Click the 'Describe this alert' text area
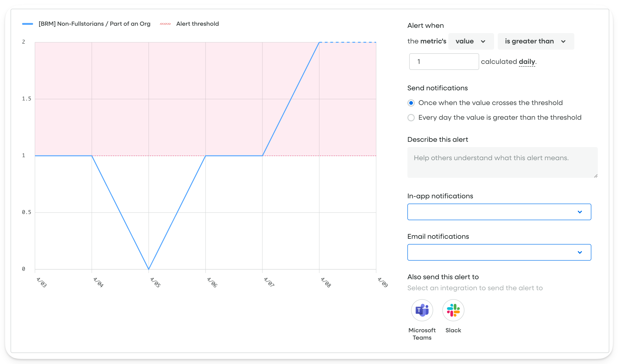This screenshot has width=618, height=364. (502, 162)
